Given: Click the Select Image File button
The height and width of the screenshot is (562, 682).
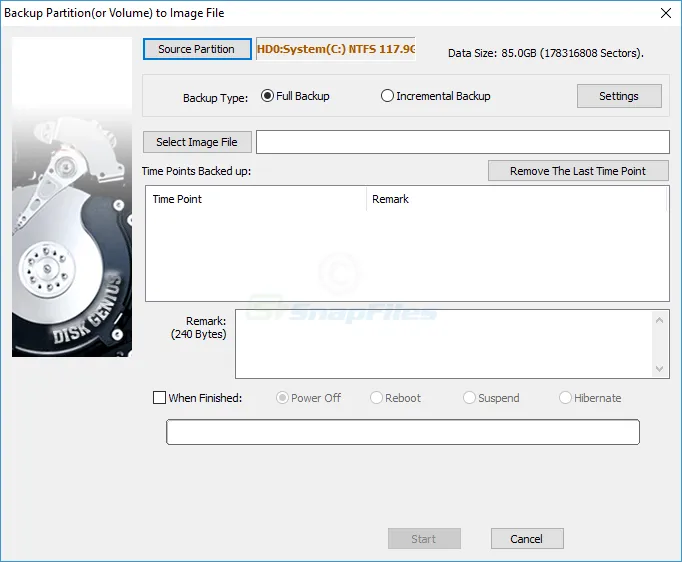Looking at the screenshot, I should (197, 142).
